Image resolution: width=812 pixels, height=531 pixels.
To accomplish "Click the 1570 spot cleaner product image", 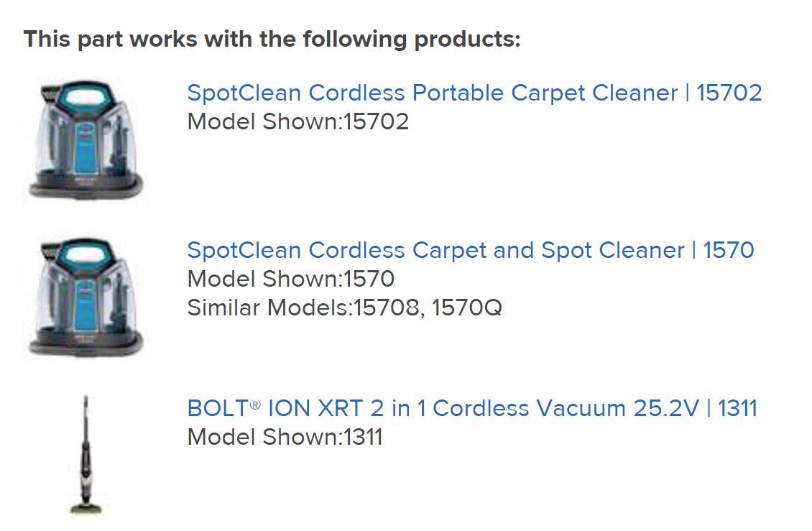I will coord(86,298).
